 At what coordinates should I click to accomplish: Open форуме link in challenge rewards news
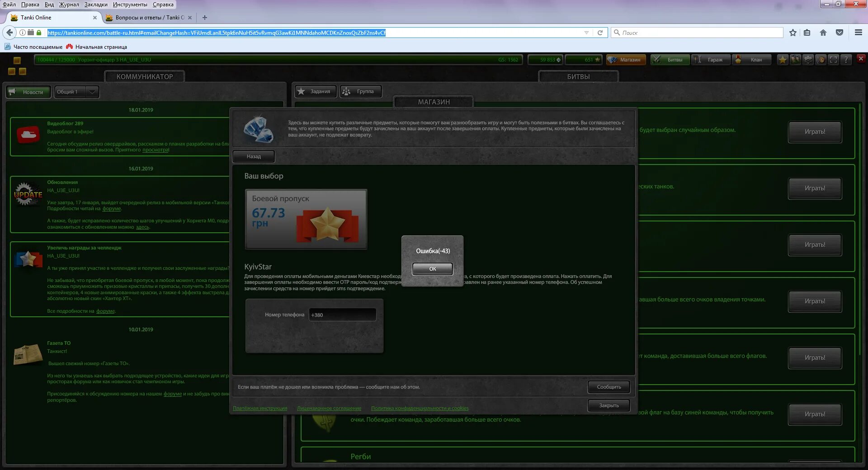coord(106,311)
